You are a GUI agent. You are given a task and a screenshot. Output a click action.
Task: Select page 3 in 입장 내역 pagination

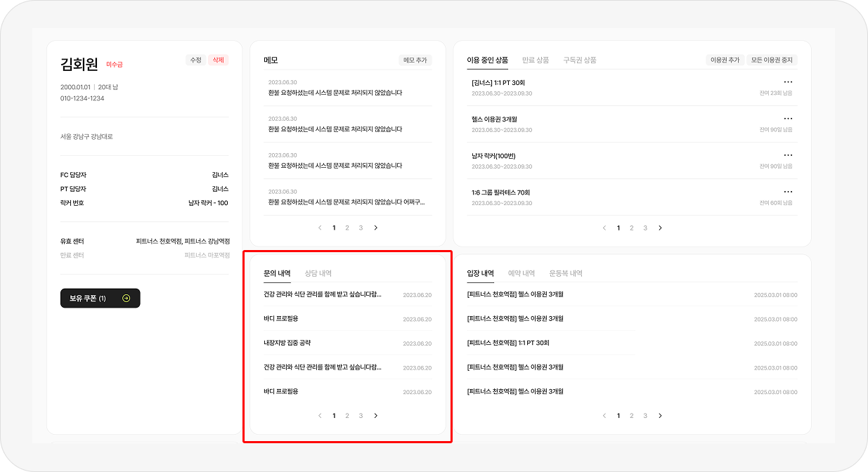click(x=645, y=416)
